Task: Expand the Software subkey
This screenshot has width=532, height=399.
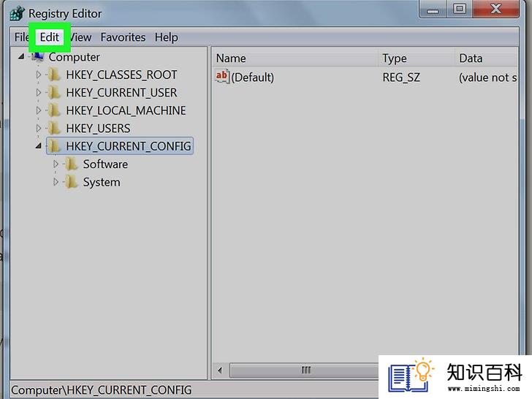Action: [56, 164]
